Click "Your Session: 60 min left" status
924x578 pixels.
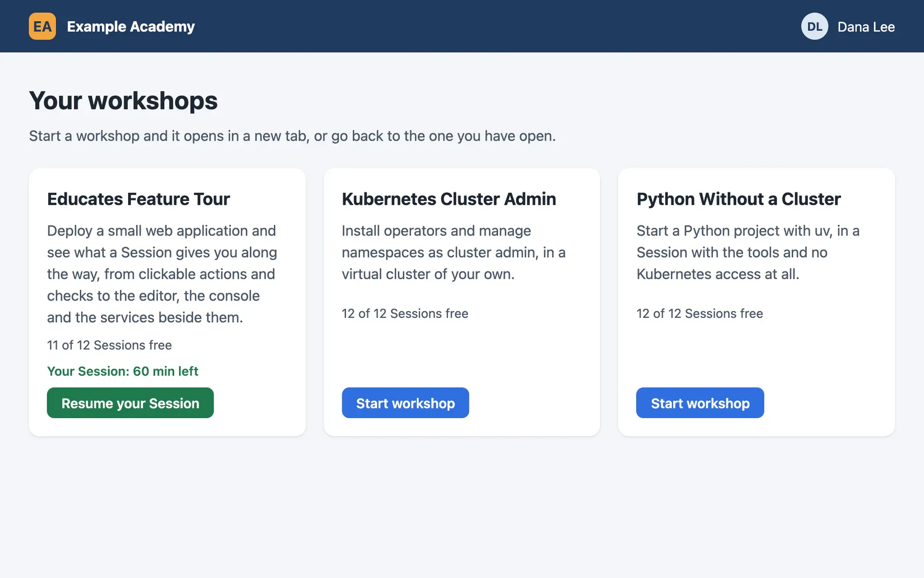pyautogui.click(x=123, y=371)
